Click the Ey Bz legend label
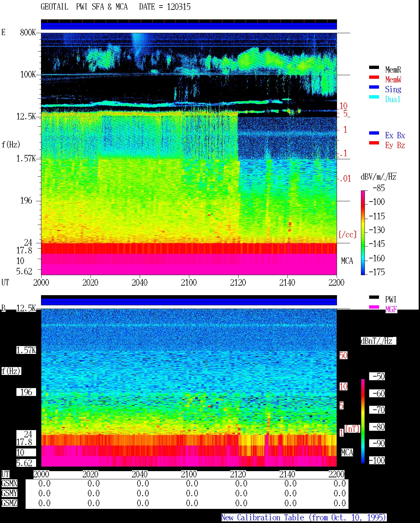 click(x=395, y=145)
